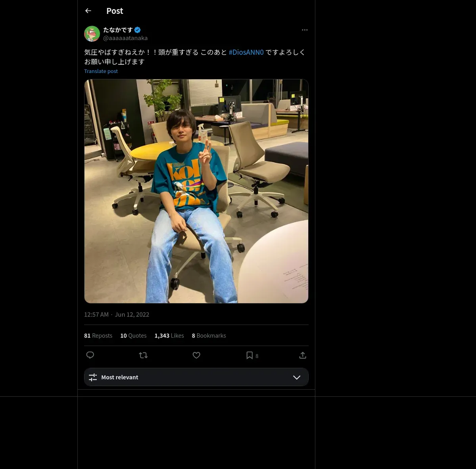Click the blue verified badge

(x=138, y=30)
